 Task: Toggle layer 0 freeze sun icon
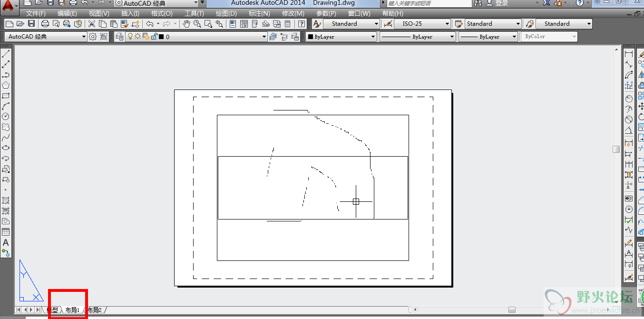(138, 37)
